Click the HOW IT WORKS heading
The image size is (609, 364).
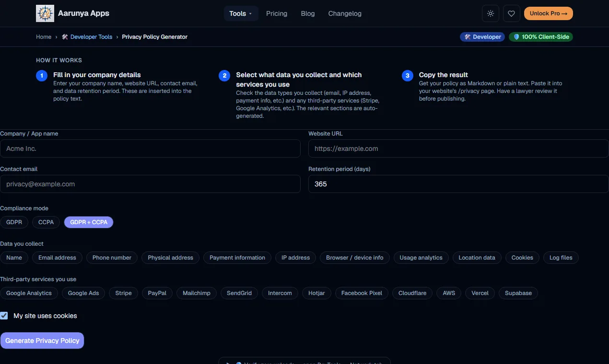(x=59, y=60)
